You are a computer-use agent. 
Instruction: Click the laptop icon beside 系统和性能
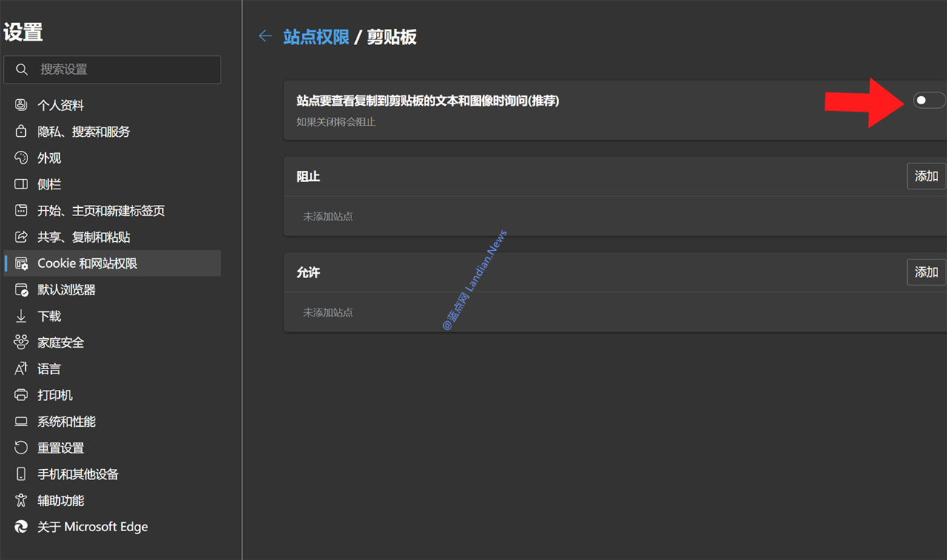click(x=21, y=422)
